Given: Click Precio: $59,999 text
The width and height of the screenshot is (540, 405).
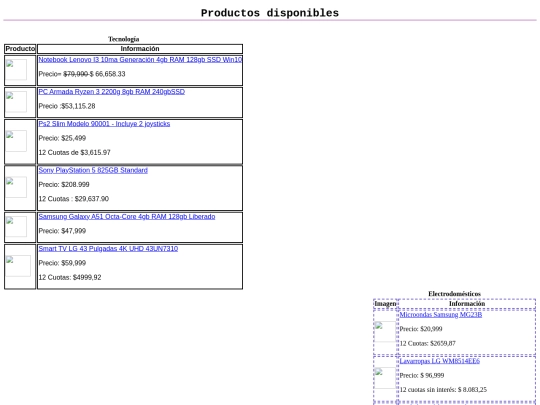Looking at the screenshot, I should (62, 263).
